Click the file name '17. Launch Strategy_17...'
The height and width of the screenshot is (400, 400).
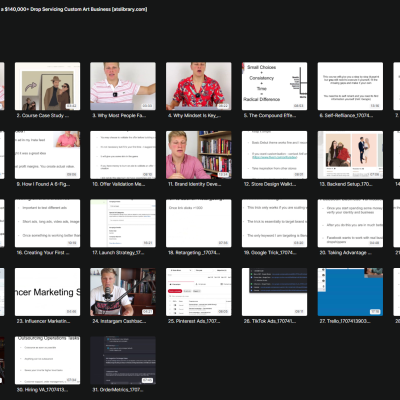pyautogui.click(x=118, y=253)
